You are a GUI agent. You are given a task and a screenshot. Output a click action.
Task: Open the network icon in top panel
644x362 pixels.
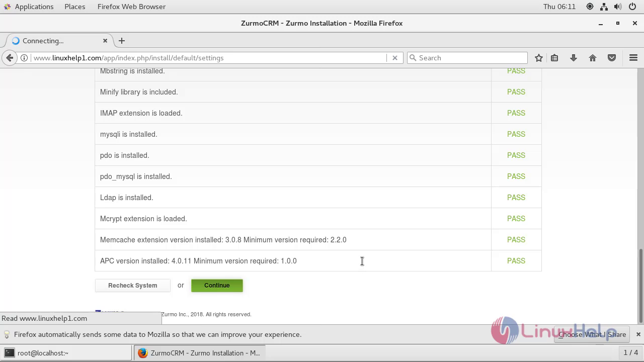pyautogui.click(x=604, y=7)
